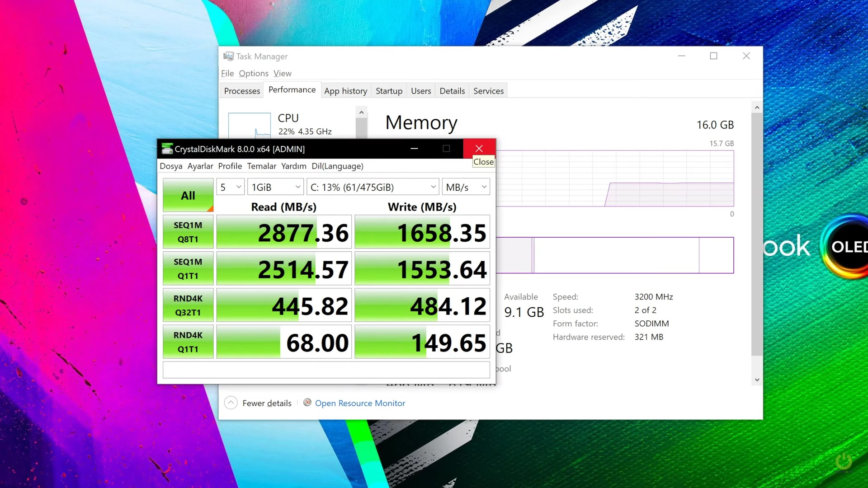Switch to the App history tab
868x488 pixels.
tap(345, 91)
